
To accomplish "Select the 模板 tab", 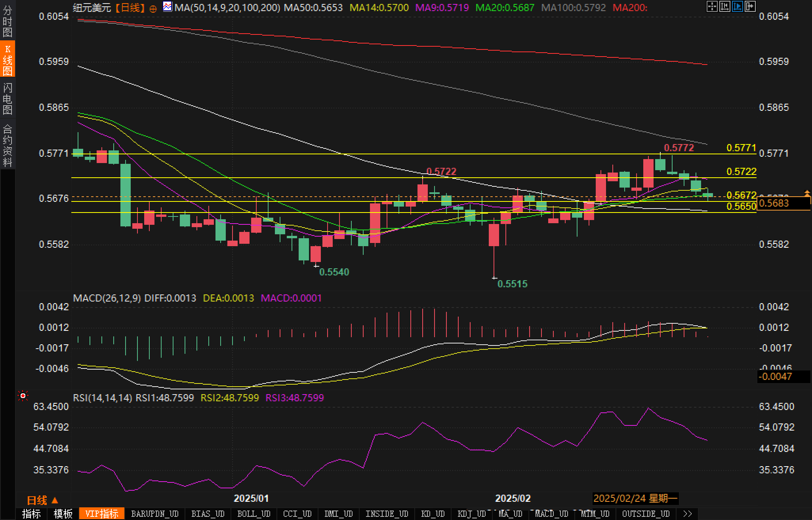I will pos(63,514).
